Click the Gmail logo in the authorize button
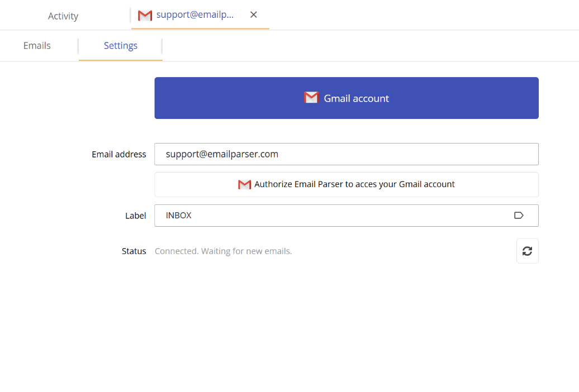The image size is (579, 392). [x=245, y=184]
